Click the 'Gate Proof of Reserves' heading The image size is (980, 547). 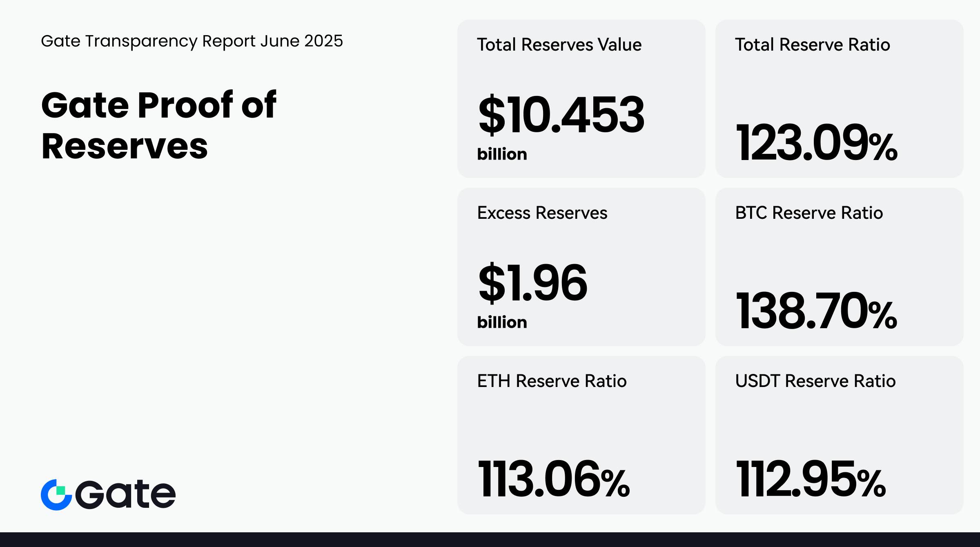click(159, 125)
